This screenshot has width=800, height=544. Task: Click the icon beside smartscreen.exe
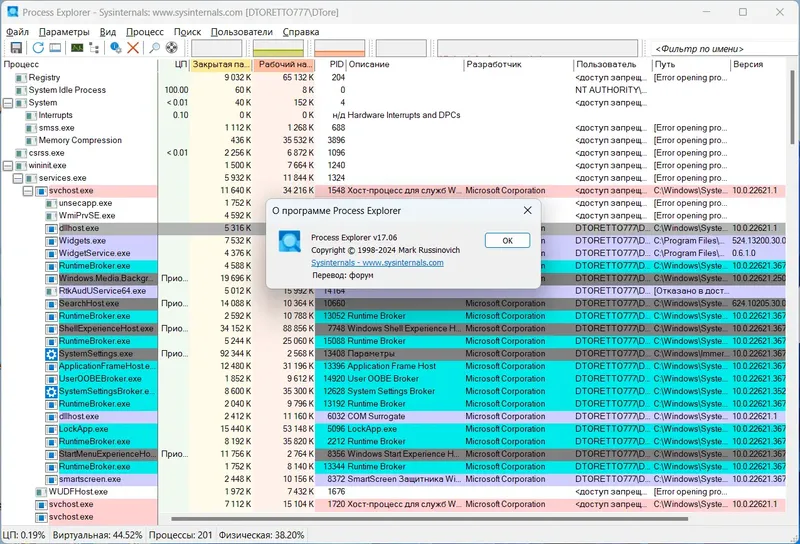tap(51, 479)
